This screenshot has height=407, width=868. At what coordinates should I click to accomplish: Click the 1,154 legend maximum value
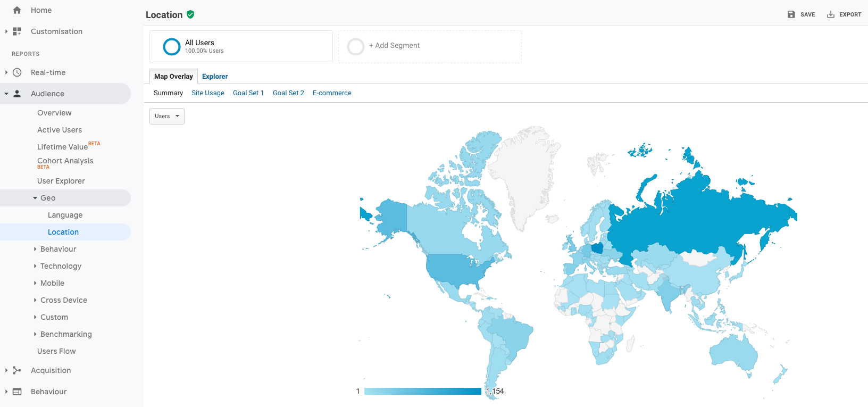(495, 391)
